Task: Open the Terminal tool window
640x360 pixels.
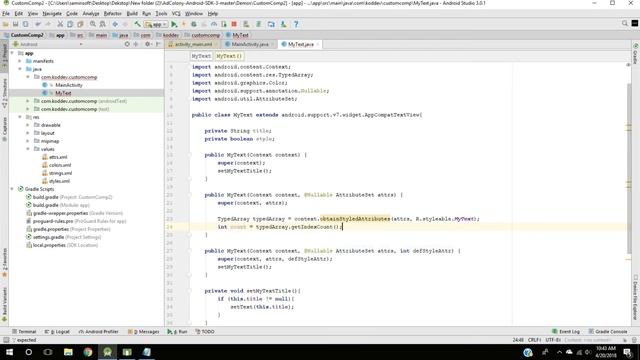Action: [x=24, y=331]
